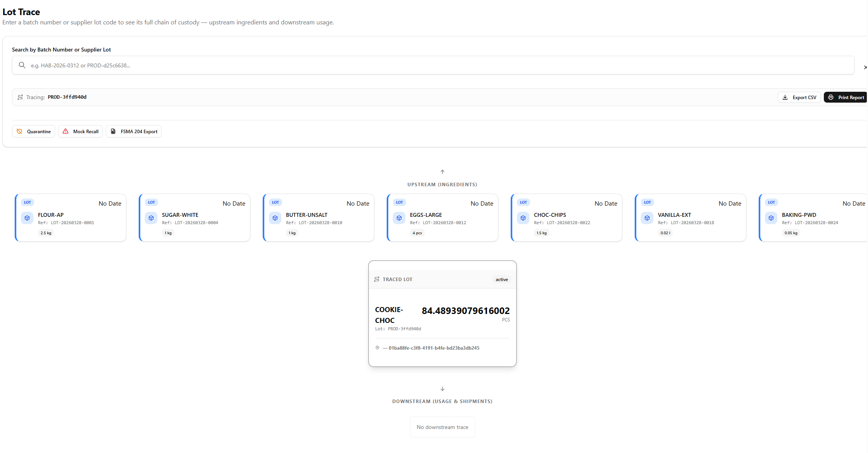This screenshot has height=453, width=868.
Task: Select the BUTTER-UNSALT ingredient card
Action: 319,218
